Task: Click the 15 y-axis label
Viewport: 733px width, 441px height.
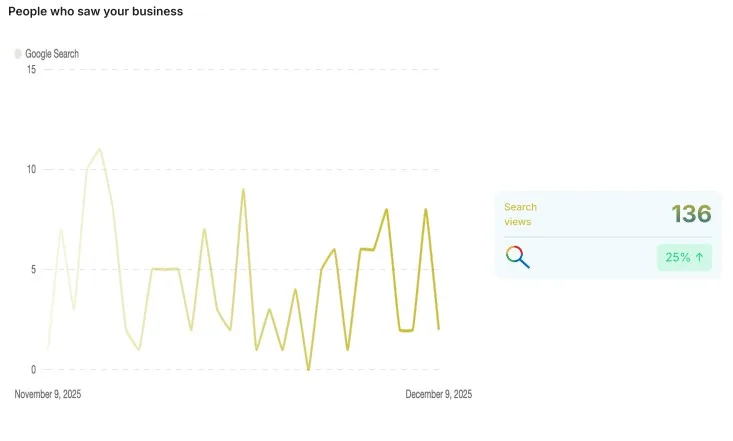Action: click(31, 69)
